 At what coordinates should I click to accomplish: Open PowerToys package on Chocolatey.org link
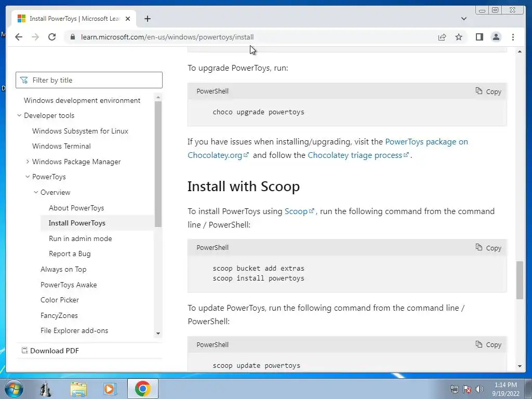point(427,141)
